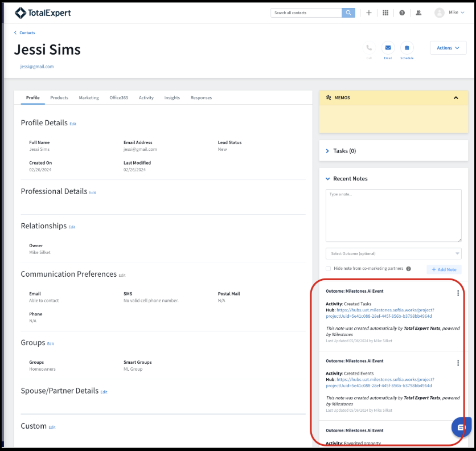Click 'No valid cell phone number.' text
476x451 pixels.
point(151,301)
